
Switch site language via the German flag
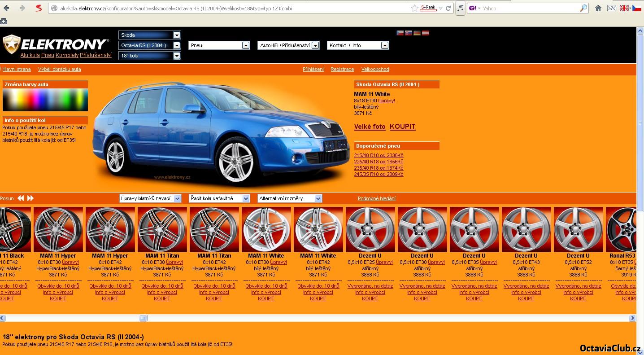pyautogui.click(x=417, y=33)
